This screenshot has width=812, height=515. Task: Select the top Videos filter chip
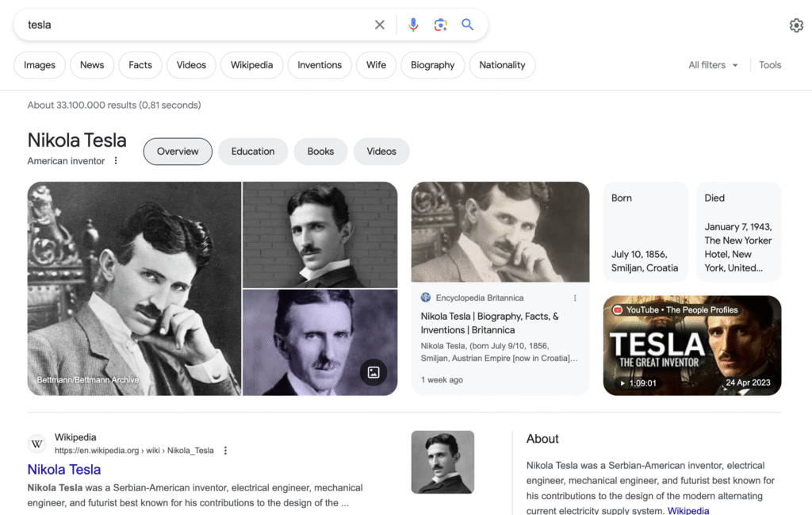(191, 65)
